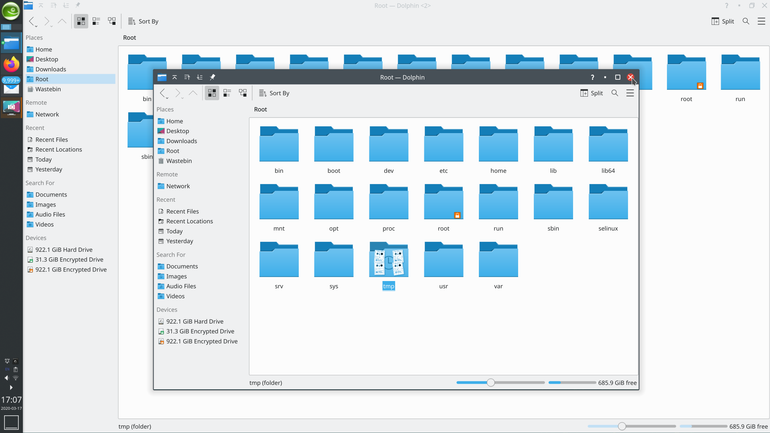The height and width of the screenshot is (433, 770).
Task: Switch to Compact view mode in front window
Action: tap(227, 93)
